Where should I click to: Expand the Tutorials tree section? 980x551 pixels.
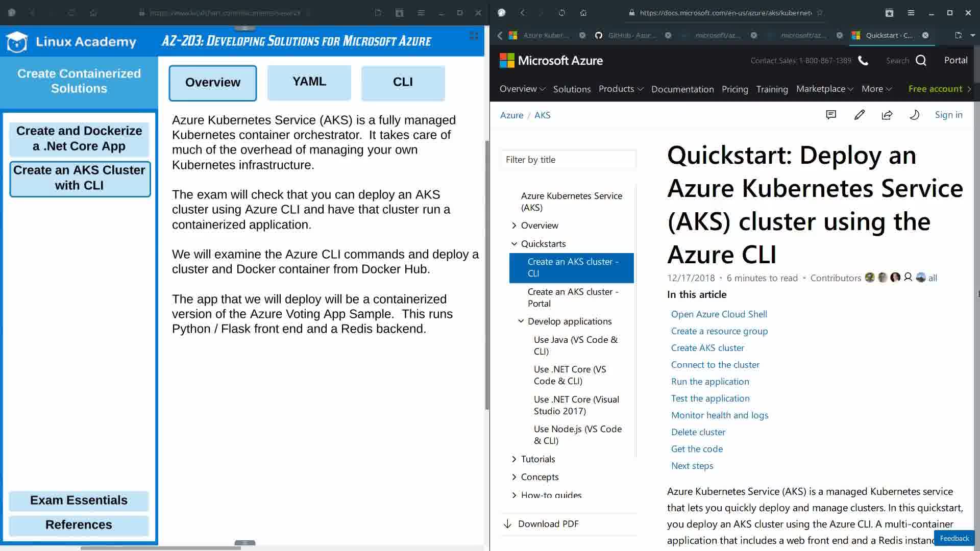(x=514, y=459)
